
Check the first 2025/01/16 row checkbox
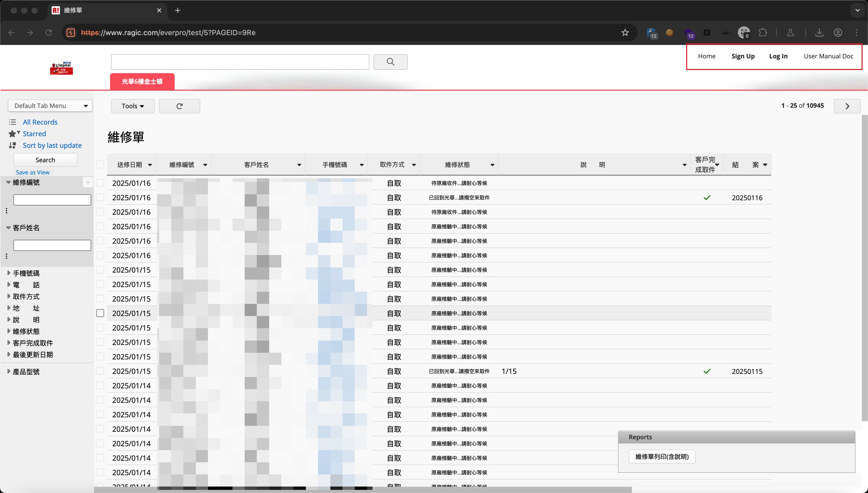(100, 183)
